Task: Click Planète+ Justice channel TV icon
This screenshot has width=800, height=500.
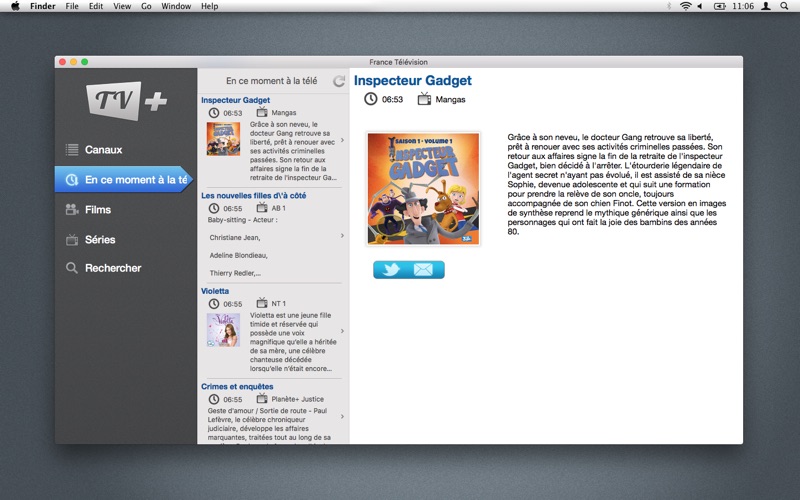Action: (x=262, y=398)
